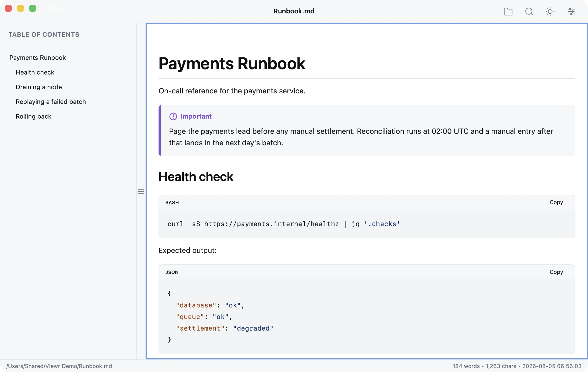The width and height of the screenshot is (588, 372).
Task: Click the file path in status bar
Action: [59, 366]
